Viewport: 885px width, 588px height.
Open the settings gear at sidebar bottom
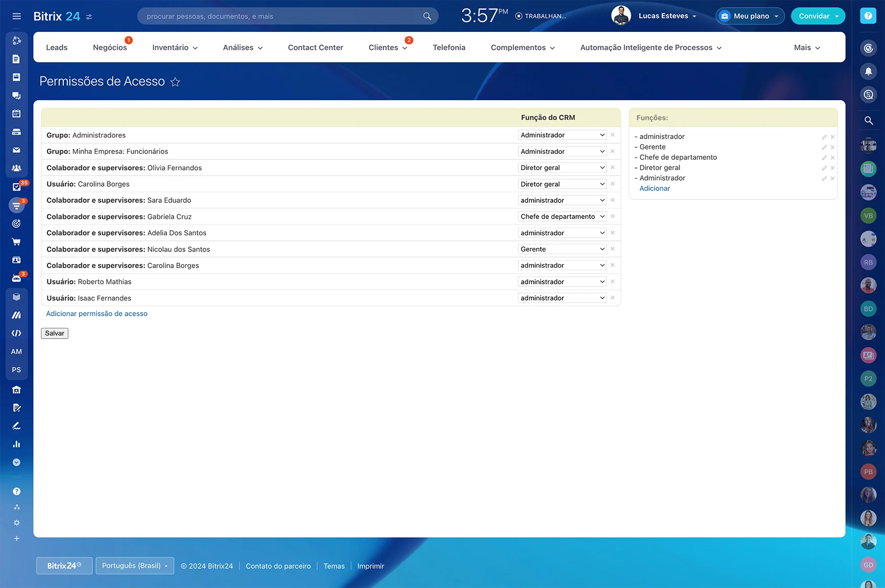click(17, 523)
